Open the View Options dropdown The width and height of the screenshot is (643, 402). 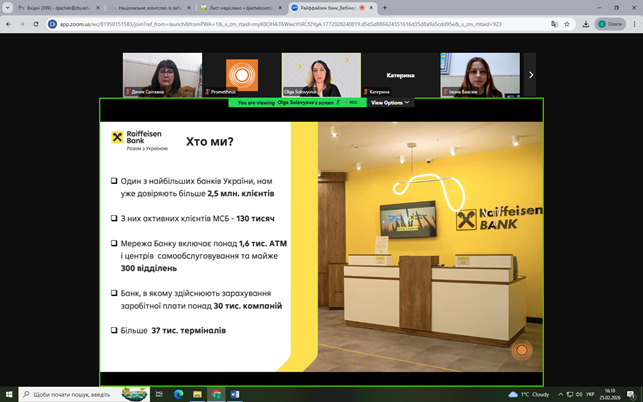click(x=390, y=102)
